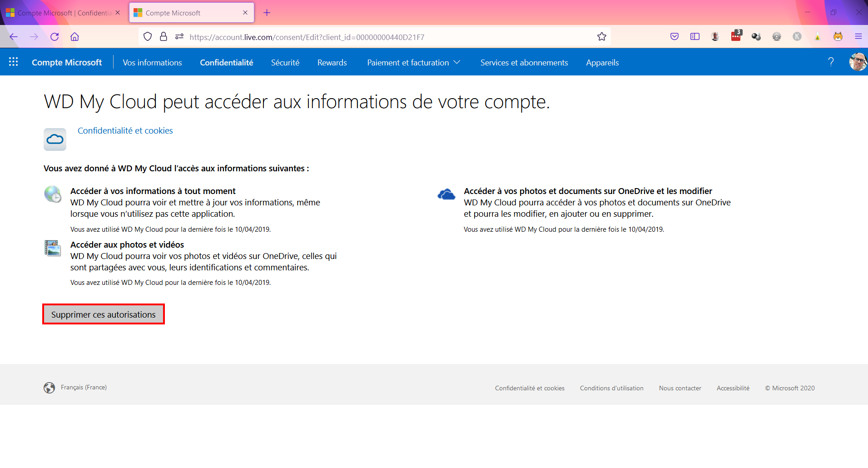Click the 'Accéder aux photos et vidéos' heading

click(127, 245)
